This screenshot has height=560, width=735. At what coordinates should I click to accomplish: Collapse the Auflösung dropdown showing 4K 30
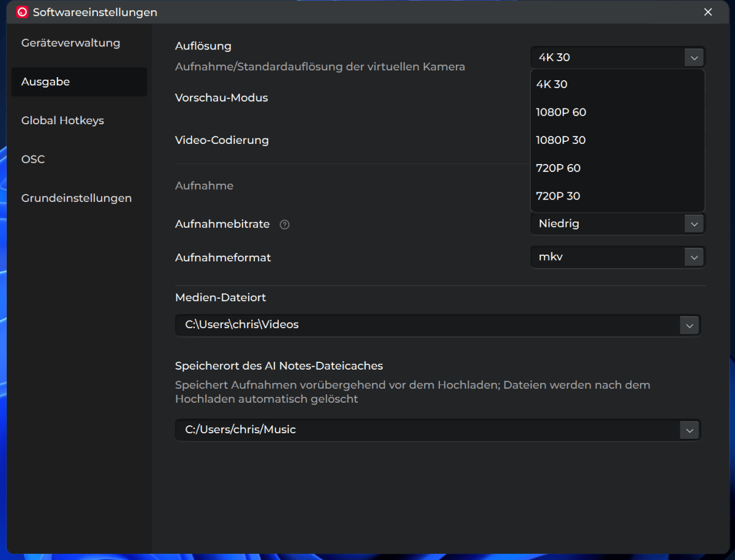click(x=617, y=58)
